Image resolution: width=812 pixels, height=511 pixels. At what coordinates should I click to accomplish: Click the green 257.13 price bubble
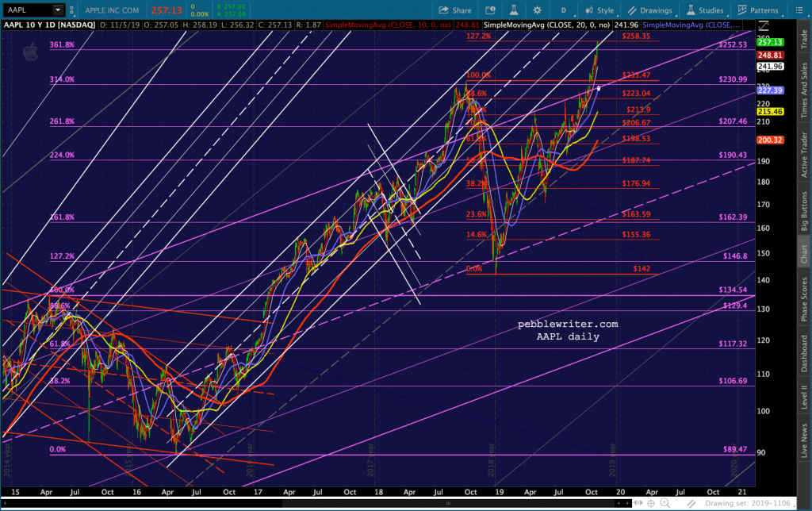click(770, 42)
